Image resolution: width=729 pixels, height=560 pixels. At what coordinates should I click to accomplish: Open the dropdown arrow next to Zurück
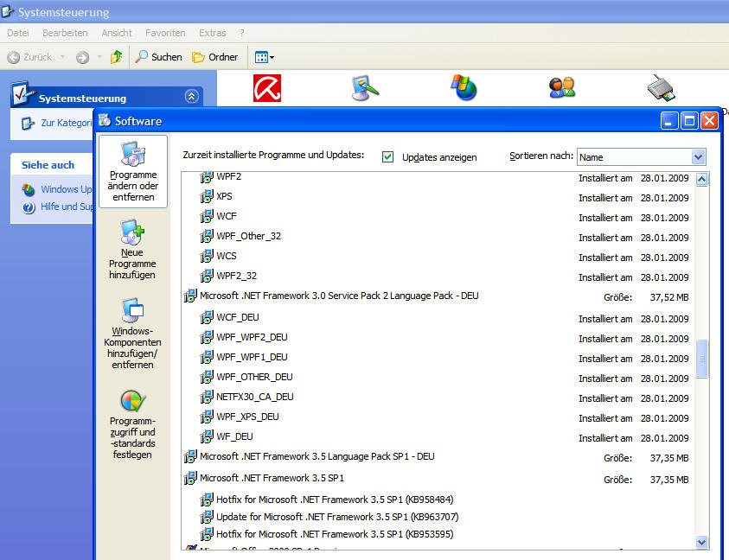(63, 57)
